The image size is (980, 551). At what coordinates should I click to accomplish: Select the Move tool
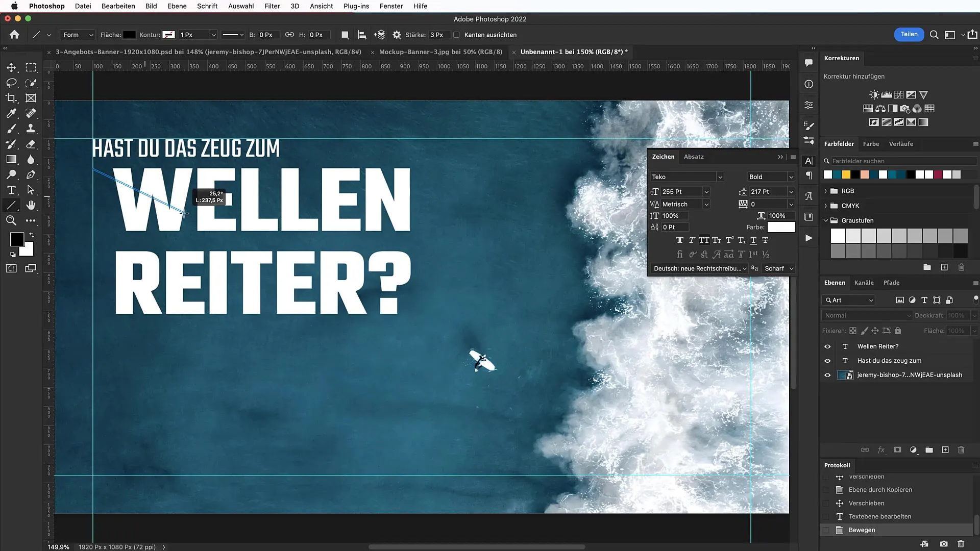point(11,67)
